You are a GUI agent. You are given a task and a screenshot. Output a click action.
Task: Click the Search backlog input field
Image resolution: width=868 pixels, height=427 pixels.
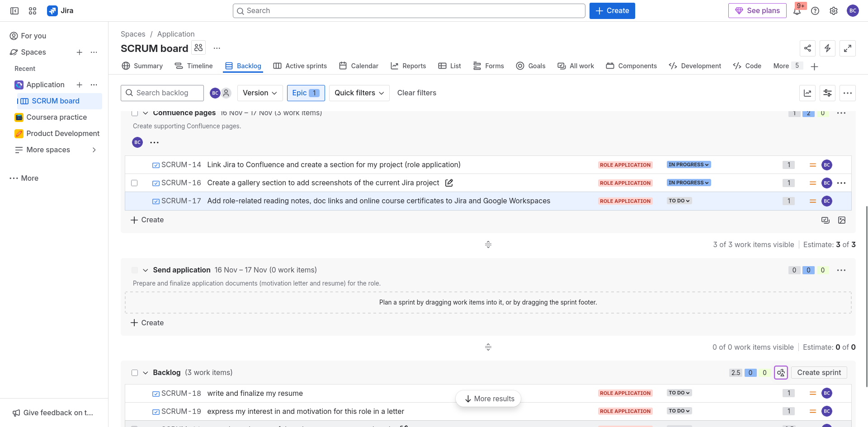pos(163,93)
